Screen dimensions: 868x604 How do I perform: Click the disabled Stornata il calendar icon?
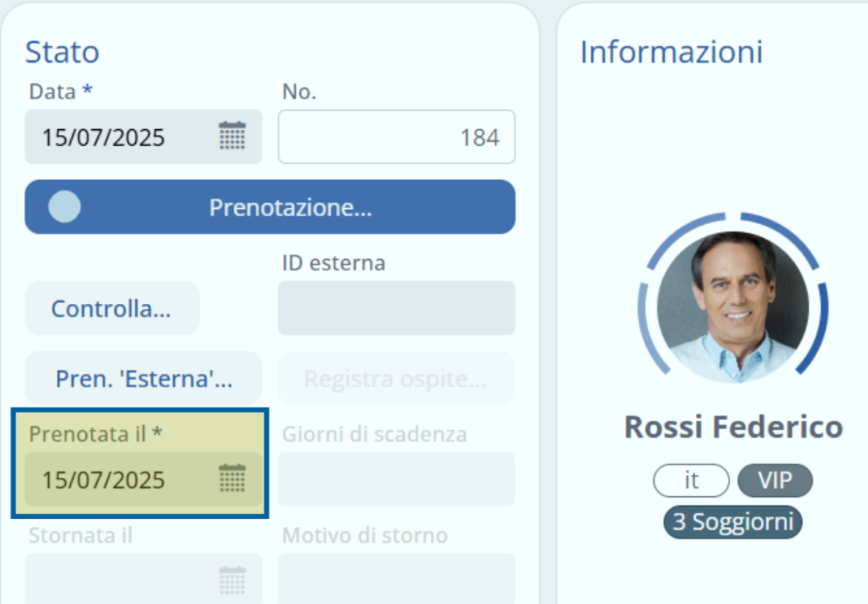[x=232, y=580]
